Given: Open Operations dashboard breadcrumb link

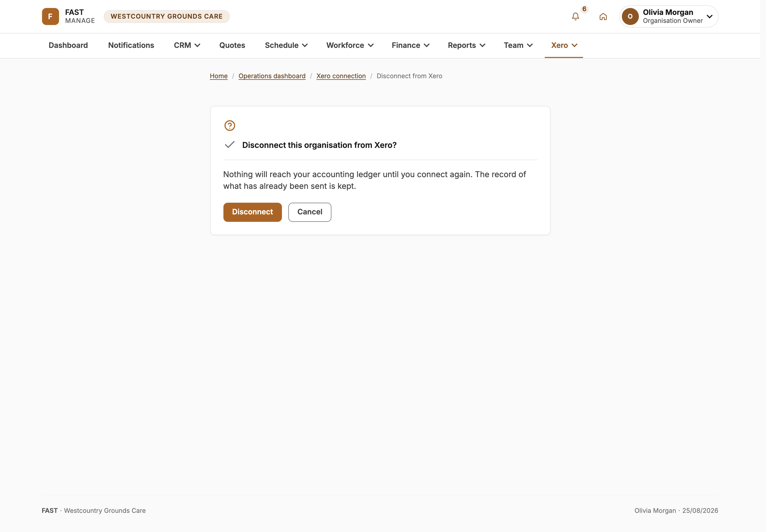Looking at the screenshot, I should (272, 76).
